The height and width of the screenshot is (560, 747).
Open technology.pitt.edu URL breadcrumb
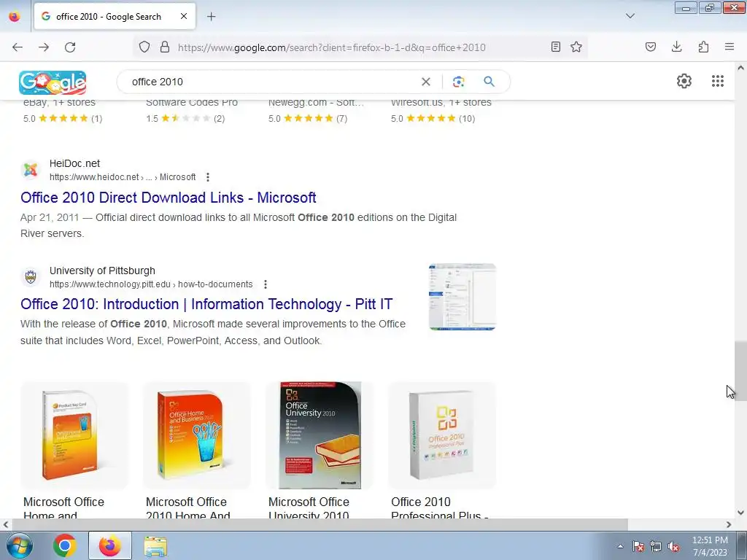tap(151, 284)
